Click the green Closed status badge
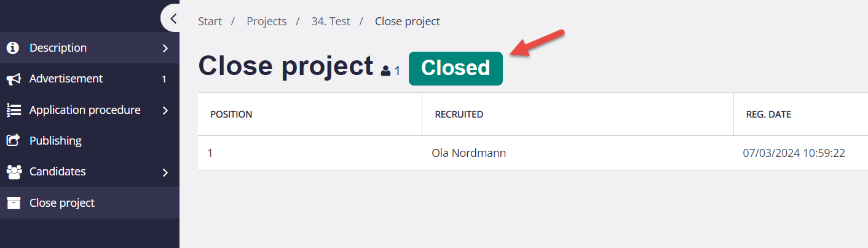This screenshot has height=248, width=868. (456, 68)
